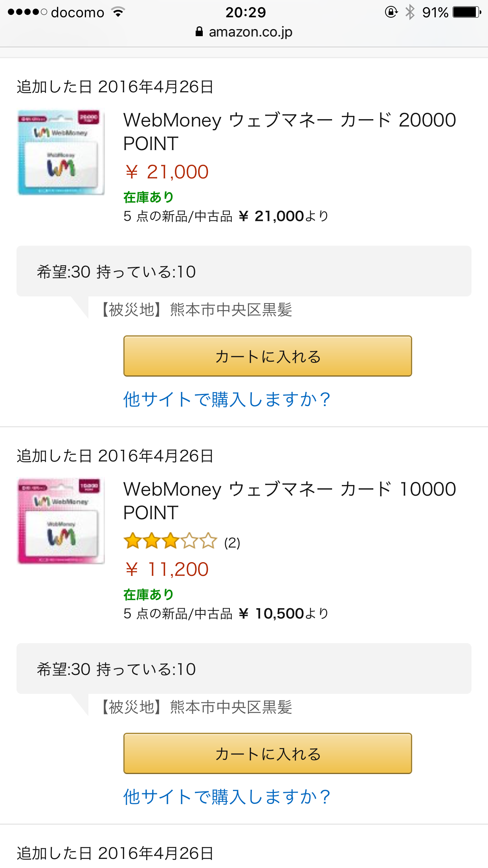Tap the signal strength dots
488x868 pixels.
[28, 12]
